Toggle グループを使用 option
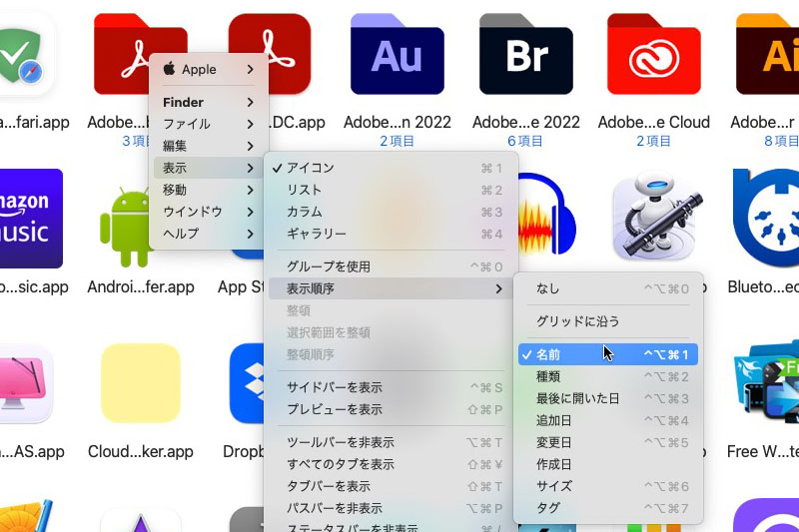The image size is (799, 532). pos(391,266)
